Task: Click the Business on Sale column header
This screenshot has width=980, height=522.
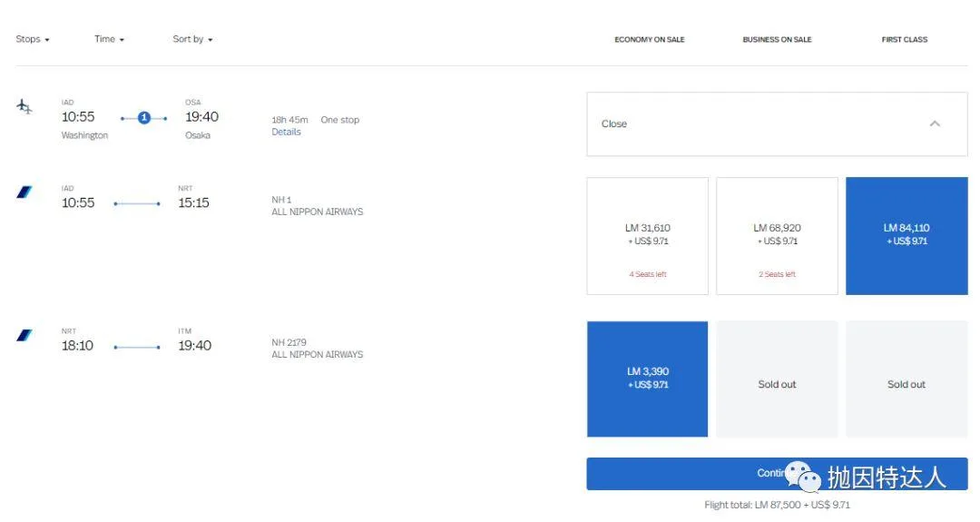Action: pos(777,40)
